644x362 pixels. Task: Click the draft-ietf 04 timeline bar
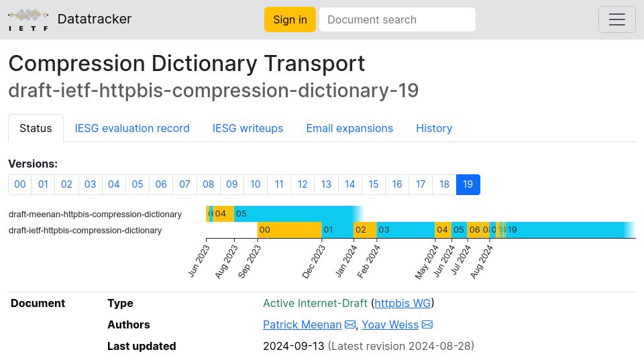click(443, 230)
